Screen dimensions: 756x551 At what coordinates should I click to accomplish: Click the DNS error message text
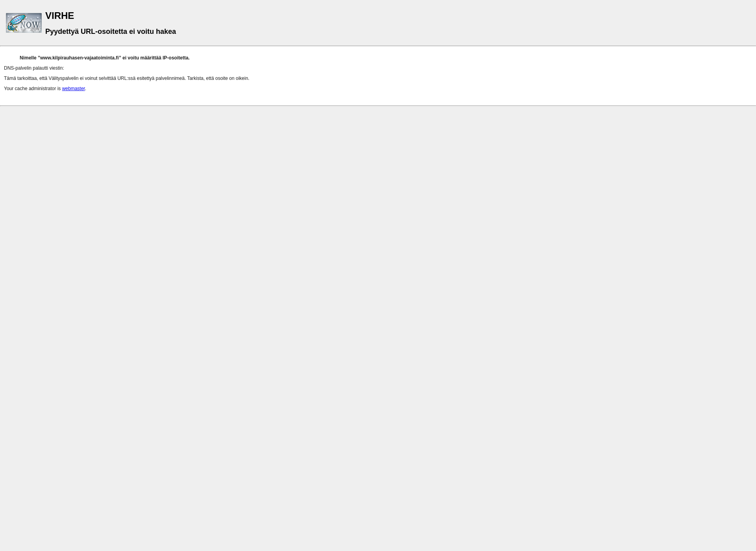click(33, 68)
